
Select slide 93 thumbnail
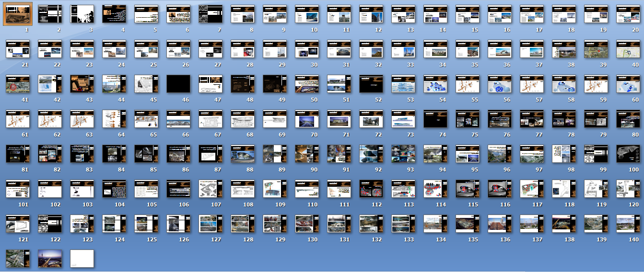click(403, 154)
